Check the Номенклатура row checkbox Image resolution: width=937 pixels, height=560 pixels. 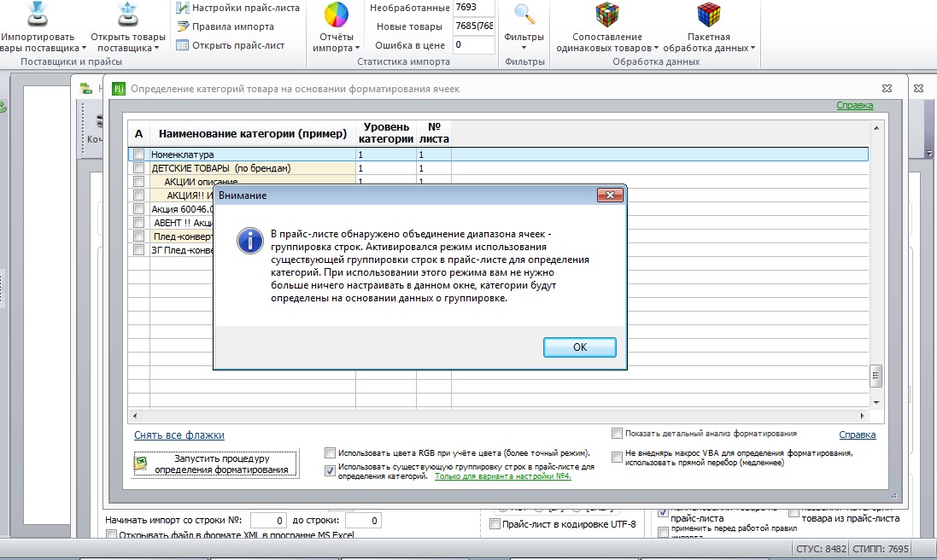(x=138, y=154)
